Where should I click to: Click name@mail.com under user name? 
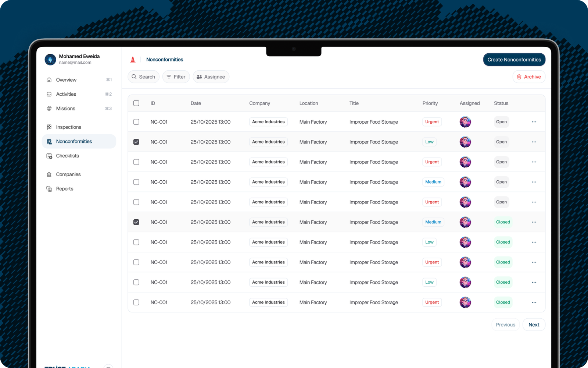[x=75, y=63]
